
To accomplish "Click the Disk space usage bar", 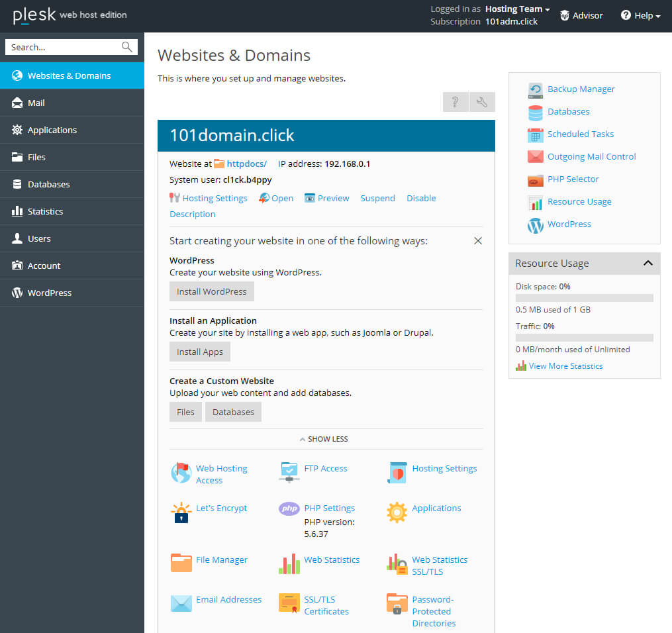I will [x=585, y=298].
